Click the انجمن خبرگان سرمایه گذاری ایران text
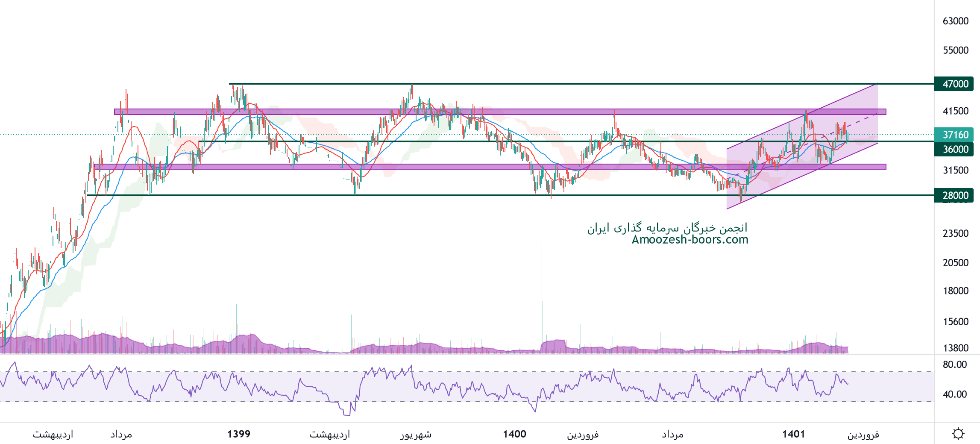 [x=667, y=228]
